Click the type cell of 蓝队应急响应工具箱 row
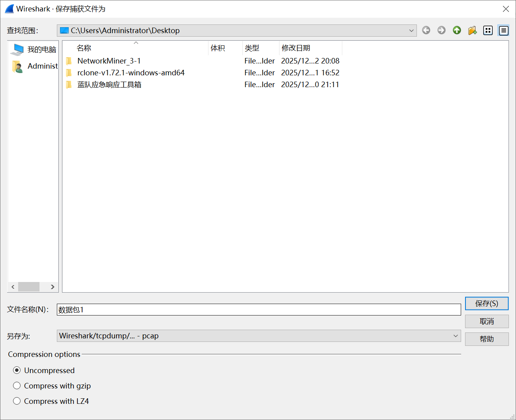 [259, 84]
